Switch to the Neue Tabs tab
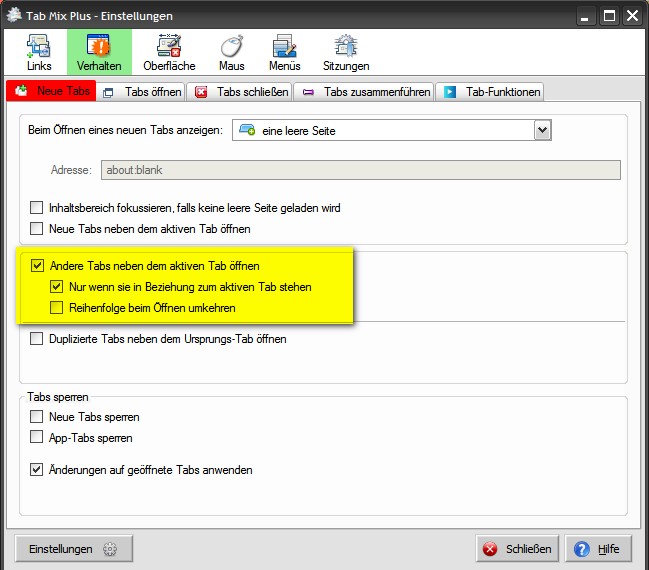The width and height of the screenshot is (649, 570). click(51, 91)
